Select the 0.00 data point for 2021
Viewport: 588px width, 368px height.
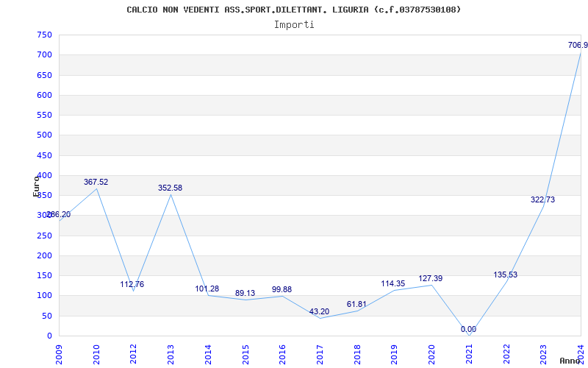point(468,329)
